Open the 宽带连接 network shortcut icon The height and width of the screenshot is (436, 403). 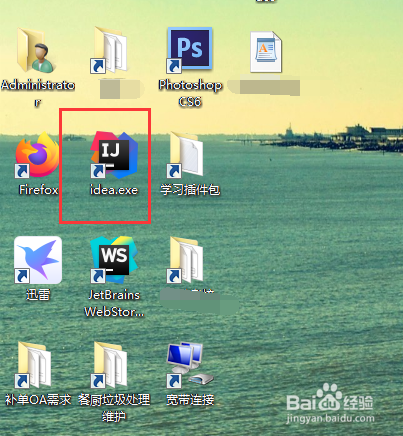[x=190, y=365]
